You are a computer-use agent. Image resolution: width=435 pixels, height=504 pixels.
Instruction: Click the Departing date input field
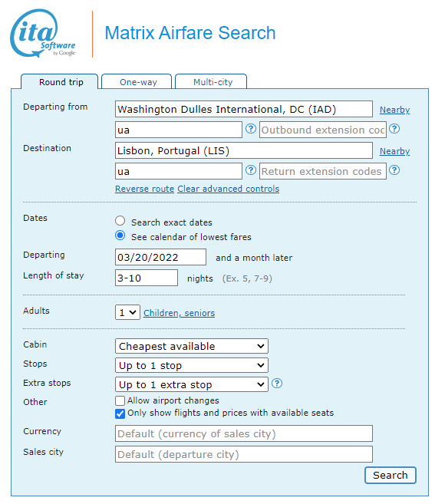161,257
